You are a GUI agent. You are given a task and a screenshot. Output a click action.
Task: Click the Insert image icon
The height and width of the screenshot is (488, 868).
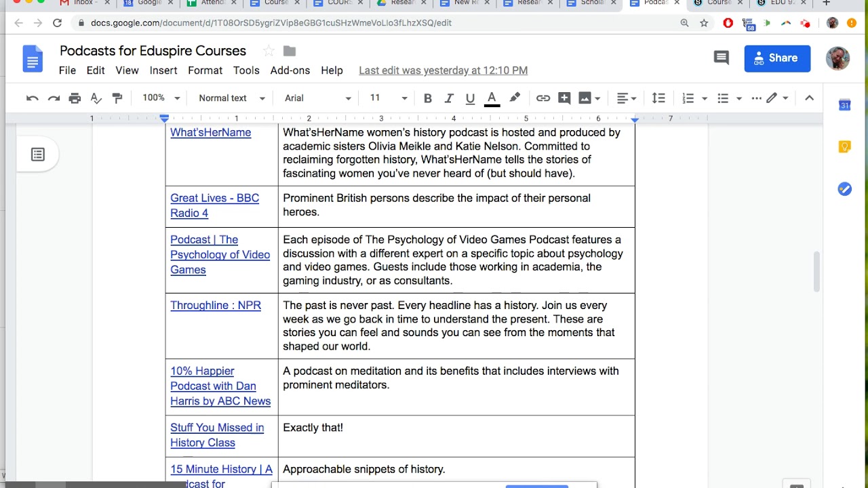coord(585,98)
